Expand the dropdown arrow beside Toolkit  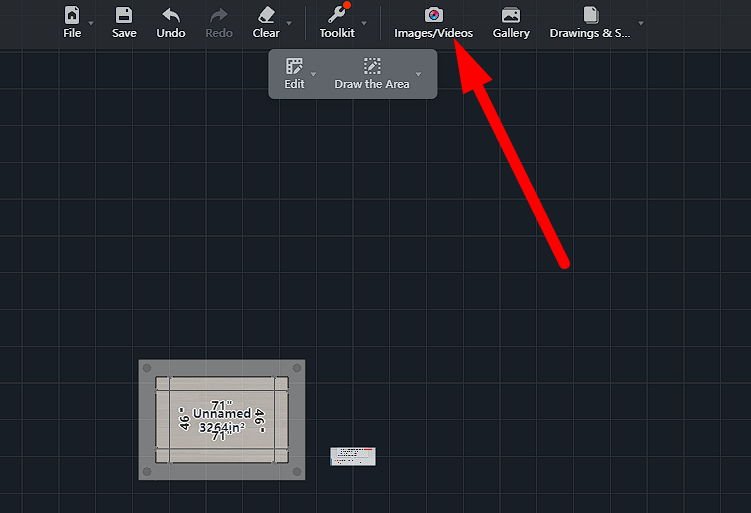(x=363, y=23)
